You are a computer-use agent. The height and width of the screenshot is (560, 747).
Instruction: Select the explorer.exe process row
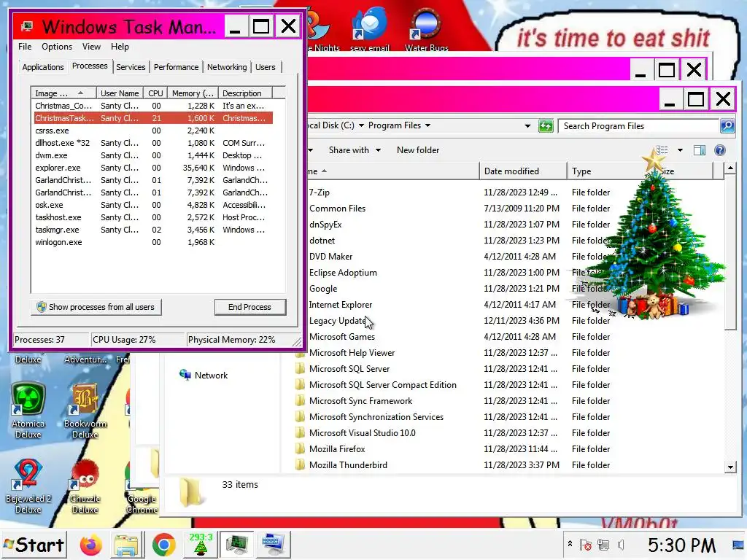(153, 168)
